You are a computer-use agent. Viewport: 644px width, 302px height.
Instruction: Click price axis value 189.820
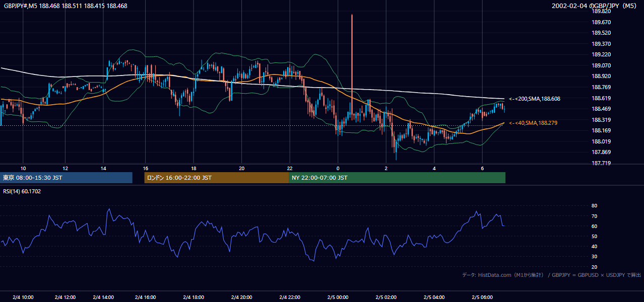[x=601, y=12]
